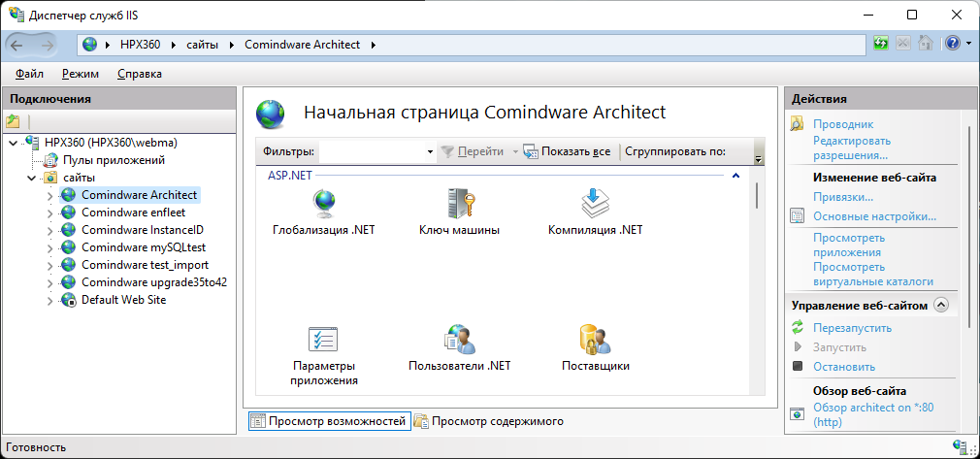The width and height of the screenshot is (980, 459).
Task: Collapse the ASP.NET group section
Action: (x=735, y=176)
